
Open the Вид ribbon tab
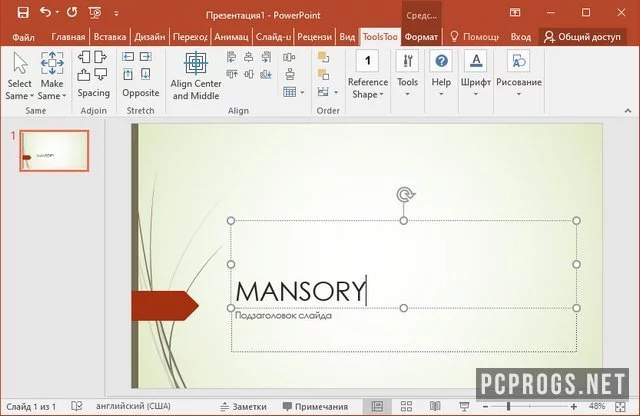(347, 37)
